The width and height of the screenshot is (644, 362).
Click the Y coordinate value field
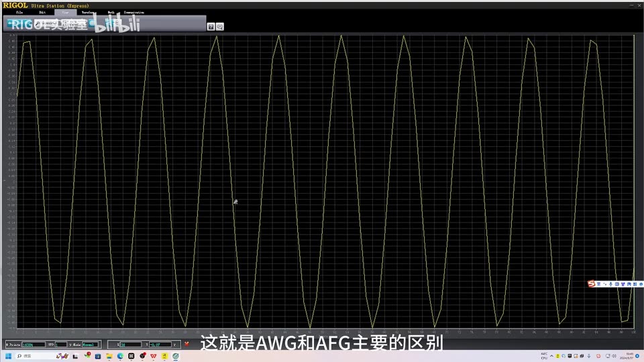(x=160, y=345)
